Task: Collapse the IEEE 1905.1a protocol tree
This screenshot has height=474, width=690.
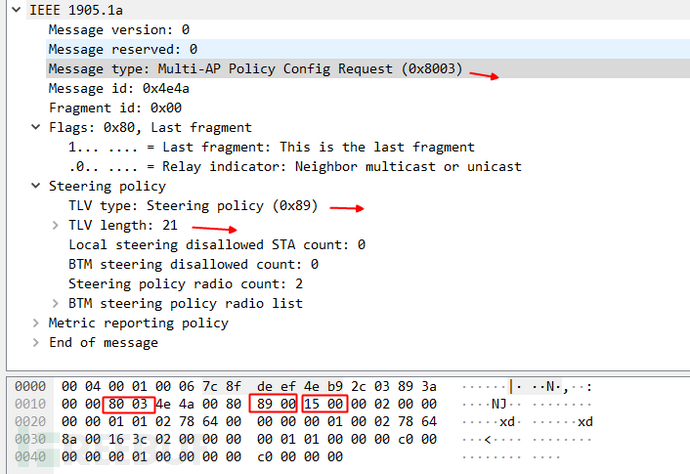Action: pyautogui.click(x=16, y=10)
